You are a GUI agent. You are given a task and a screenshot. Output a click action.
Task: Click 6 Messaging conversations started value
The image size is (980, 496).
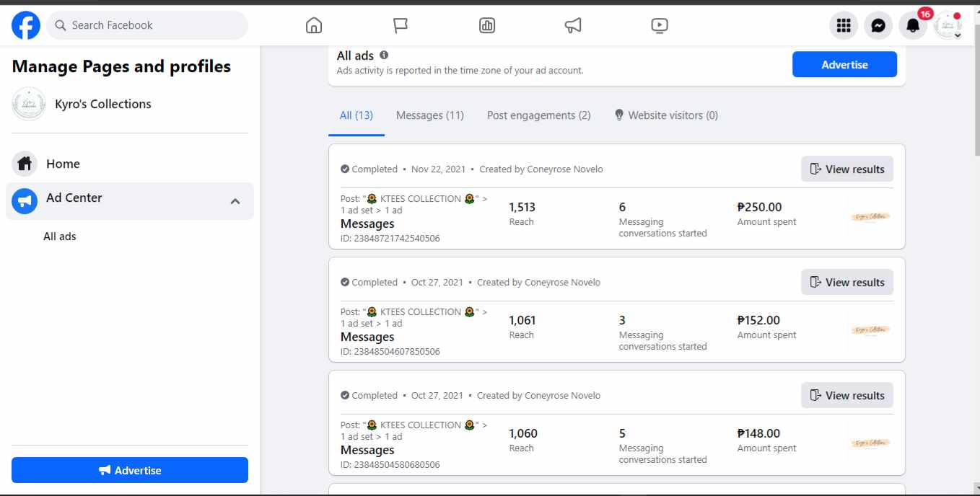click(622, 207)
